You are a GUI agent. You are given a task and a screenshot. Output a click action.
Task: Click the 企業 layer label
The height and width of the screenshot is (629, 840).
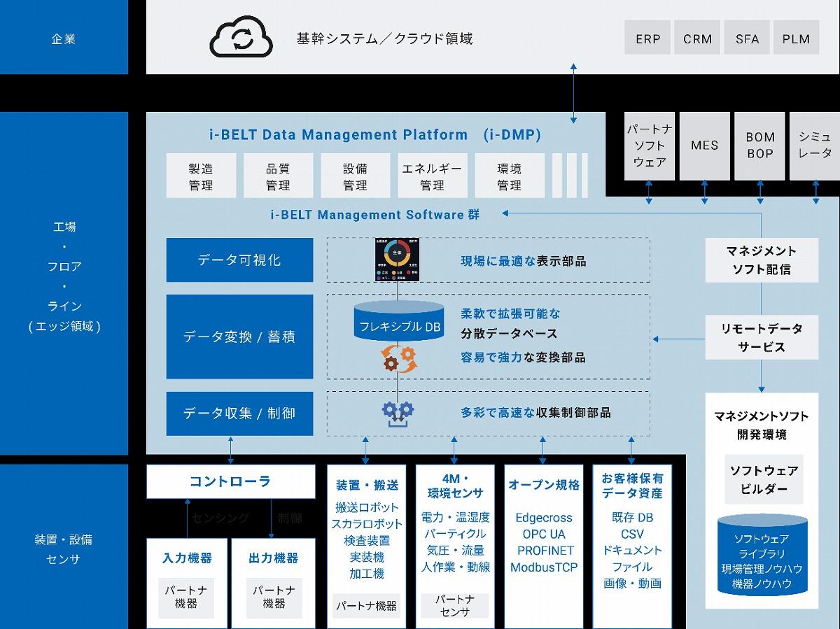point(64,39)
